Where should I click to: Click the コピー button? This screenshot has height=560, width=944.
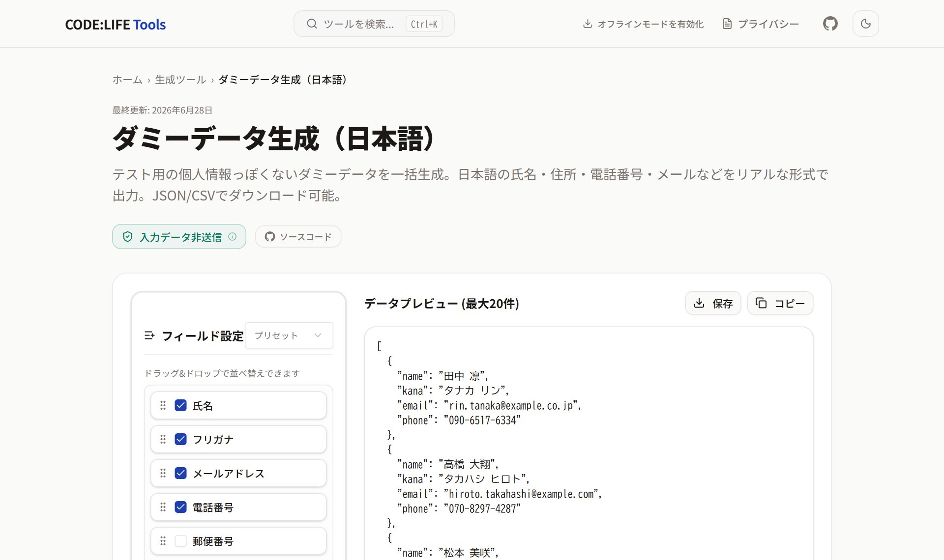780,303
